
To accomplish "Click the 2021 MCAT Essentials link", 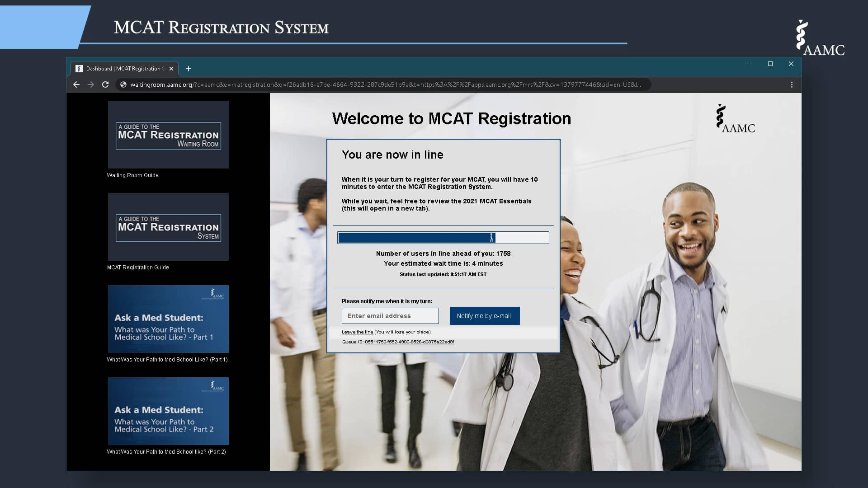I will tap(497, 201).
